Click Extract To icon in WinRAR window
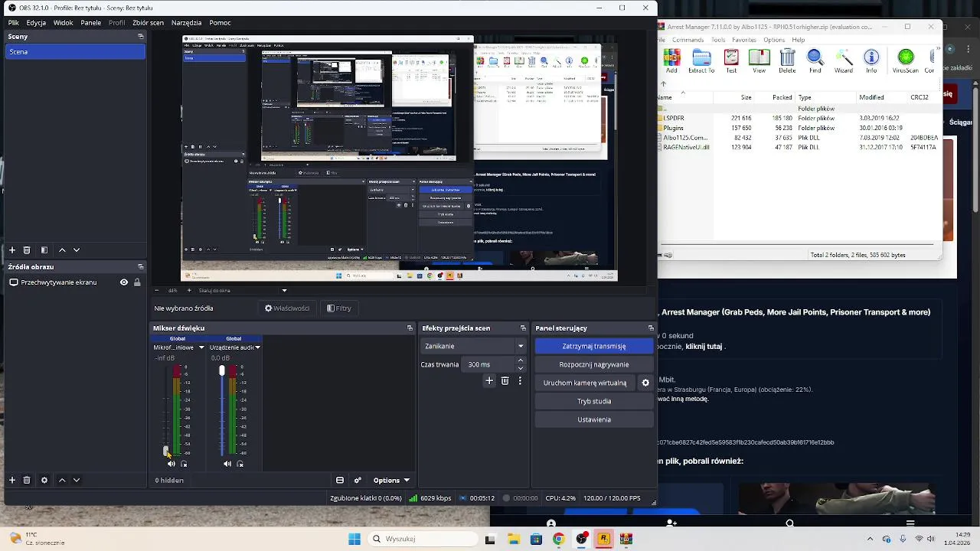 (701, 61)
